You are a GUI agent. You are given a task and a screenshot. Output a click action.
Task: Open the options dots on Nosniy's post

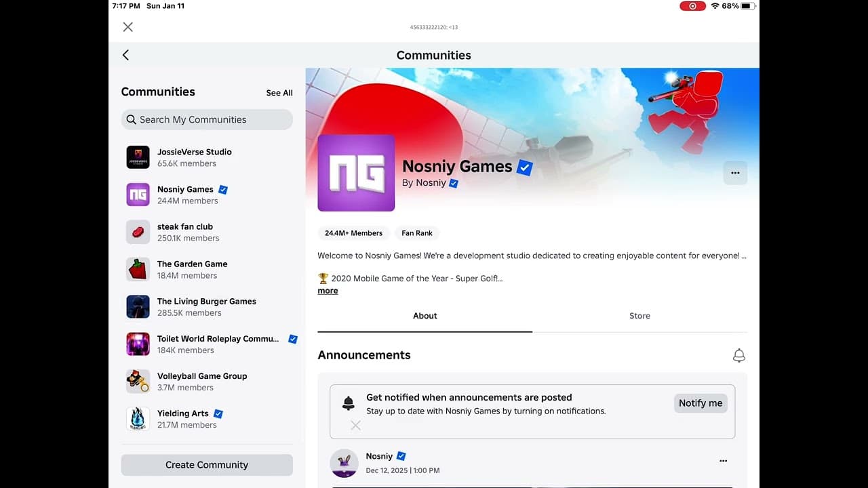click(723, 461)
